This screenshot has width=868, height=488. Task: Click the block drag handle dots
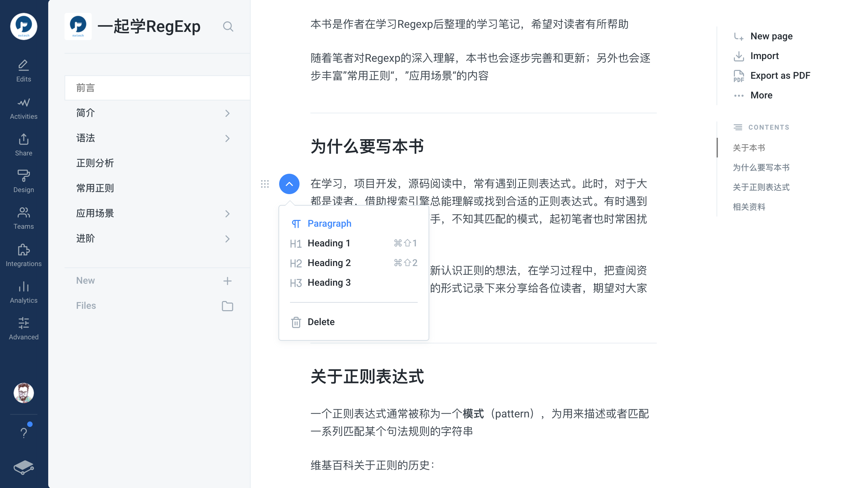[x=265, y=184]
